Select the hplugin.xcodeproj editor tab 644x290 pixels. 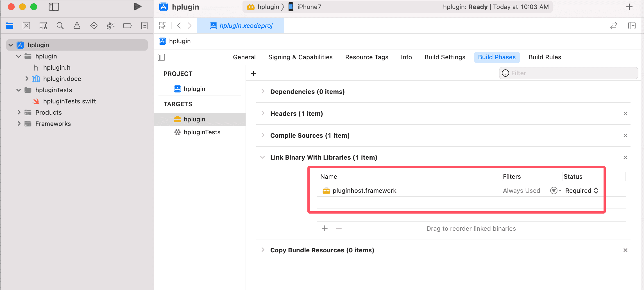point(241,26)
